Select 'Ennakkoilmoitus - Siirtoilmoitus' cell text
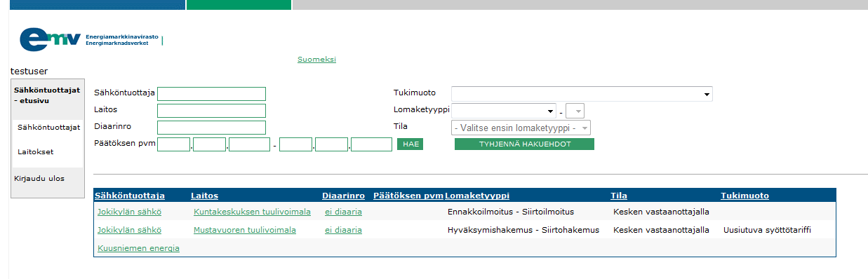This screenshot has width=868, height=279. click(x=511, y=211)
